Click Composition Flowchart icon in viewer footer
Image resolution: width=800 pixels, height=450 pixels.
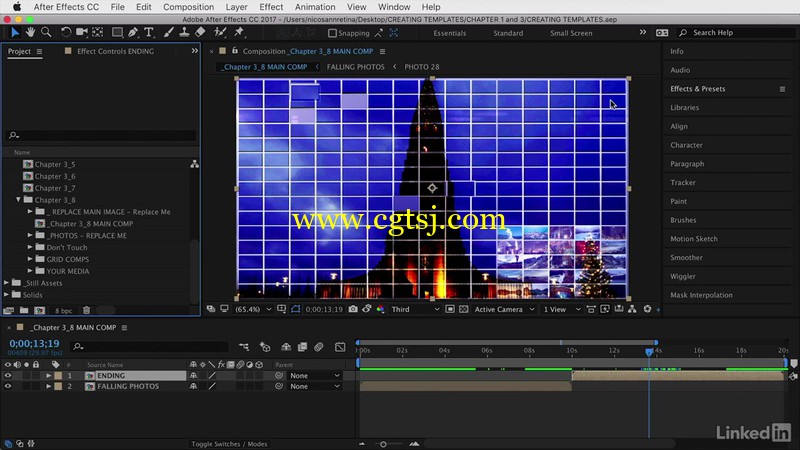pos(632,309)
